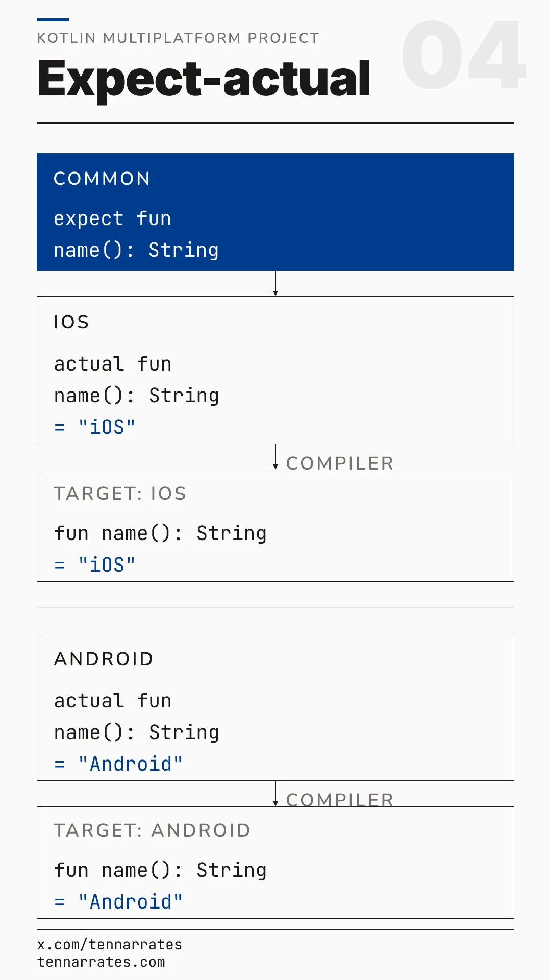Select the "iOS" string in IOS box
This screenshot has height=980, width=551.
coord(107,427)
